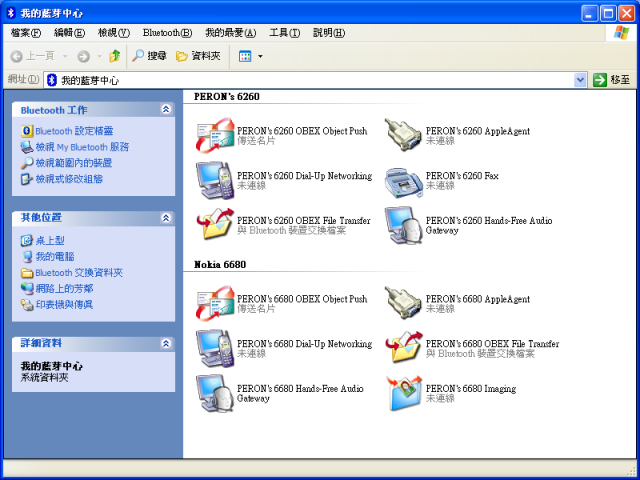640x480 pixels.
Task: Select PERON's 6260 Hands-Free Audio Gateway icon
Action: click(x=403, y=225)
